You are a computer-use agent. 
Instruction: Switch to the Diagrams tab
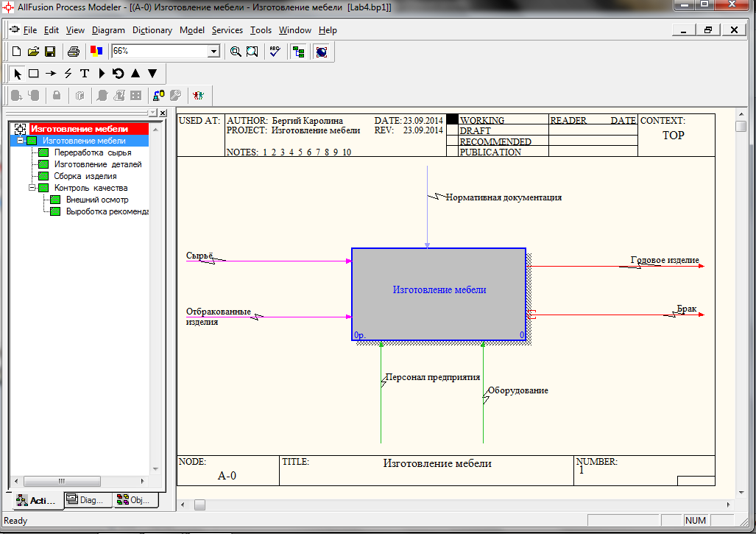pos(88,500)
